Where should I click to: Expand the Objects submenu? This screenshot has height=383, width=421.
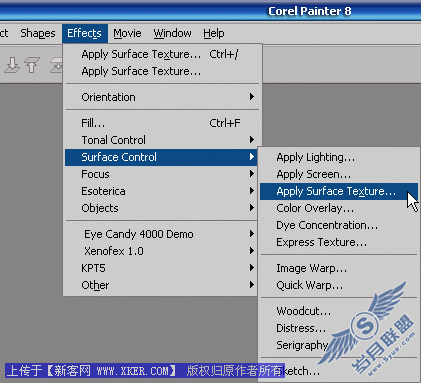click(x=161, y=208)
